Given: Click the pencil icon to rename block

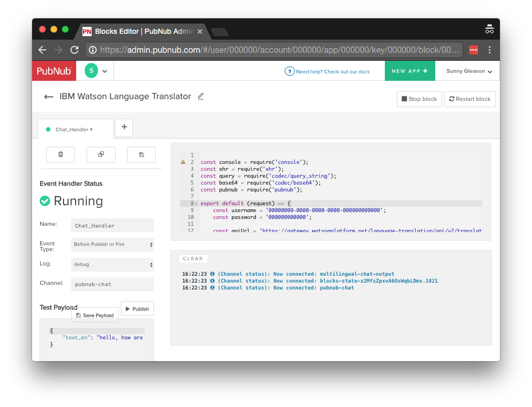Looking at the screenshot, I should [200, 96].
